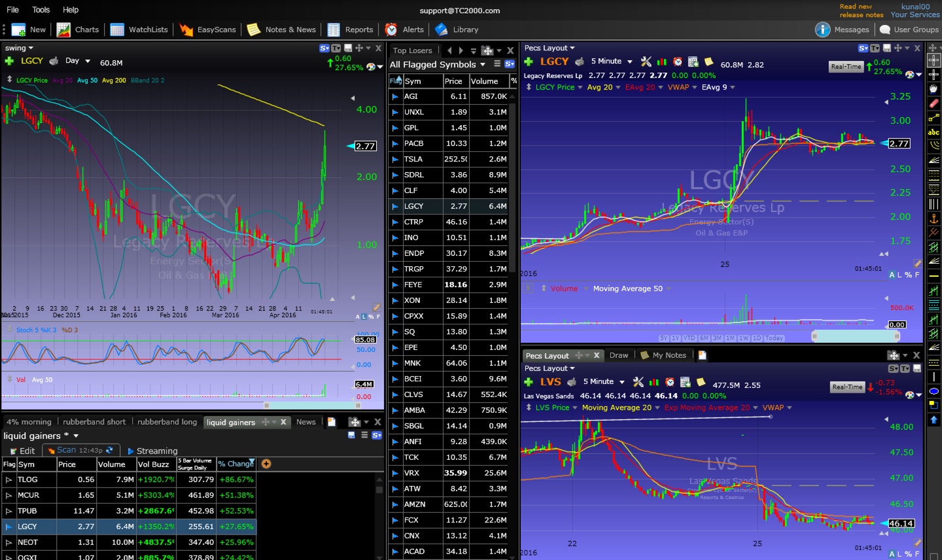942x560 pixels.
Task: Click the anchor drawing tool
Action: [934, 219]
